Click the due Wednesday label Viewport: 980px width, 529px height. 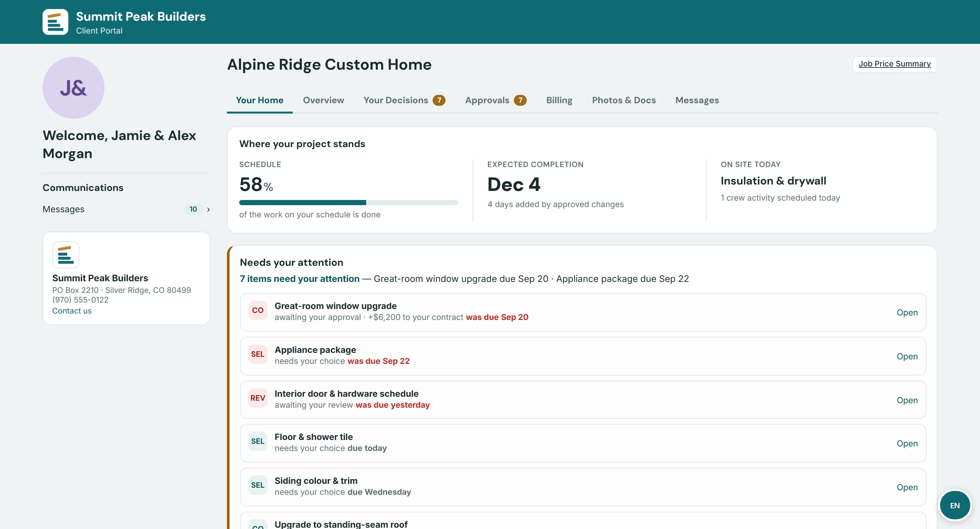pyautogui.click(x=379, y=492)
